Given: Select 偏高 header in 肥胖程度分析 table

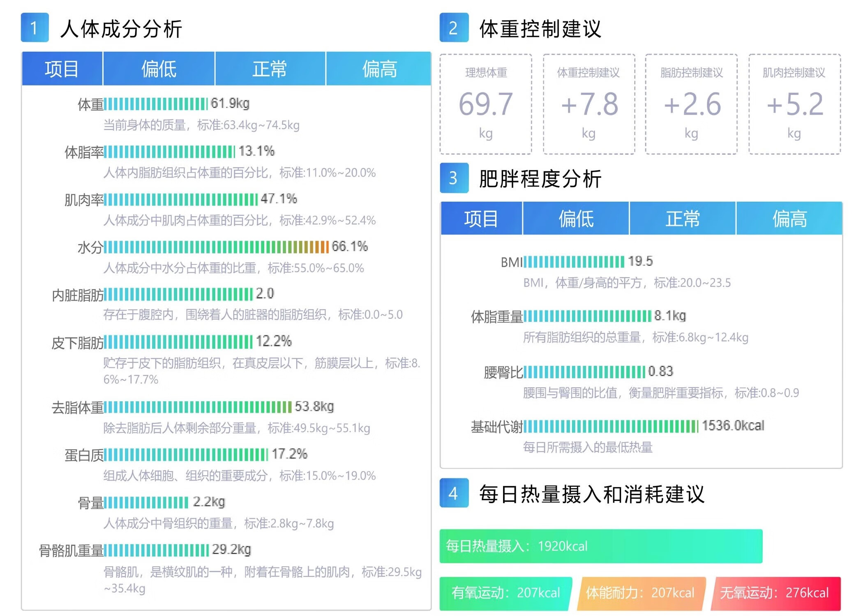Looking at the screenshot, I should pyautogui.click(x=789, y=218).
